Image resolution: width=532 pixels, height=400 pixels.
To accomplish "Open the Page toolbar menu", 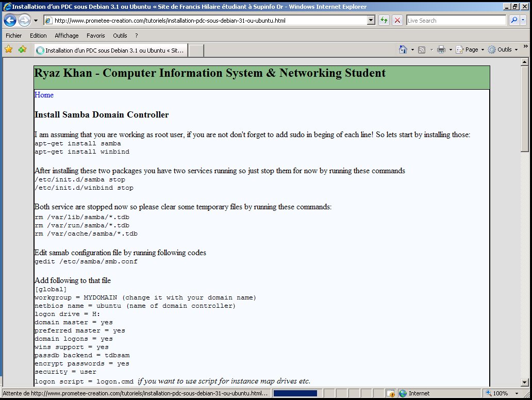I will (470, 49).
